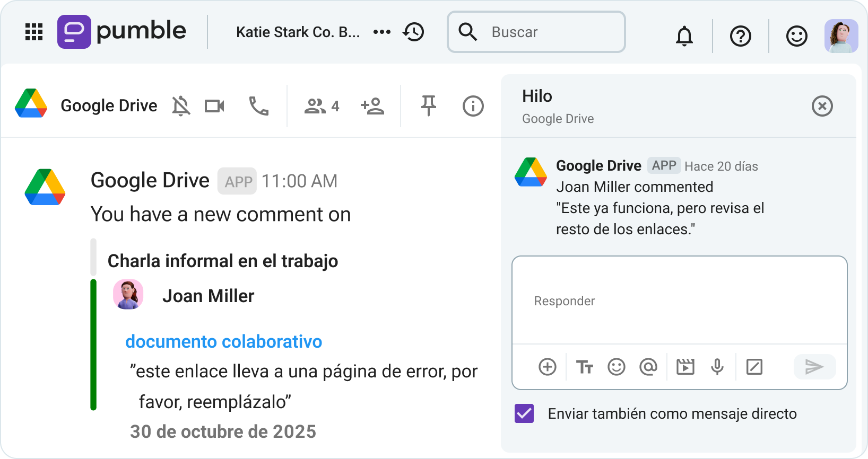868x459 pixels.
Task: Open the apps grid launcher
Action: click(34, 32)
